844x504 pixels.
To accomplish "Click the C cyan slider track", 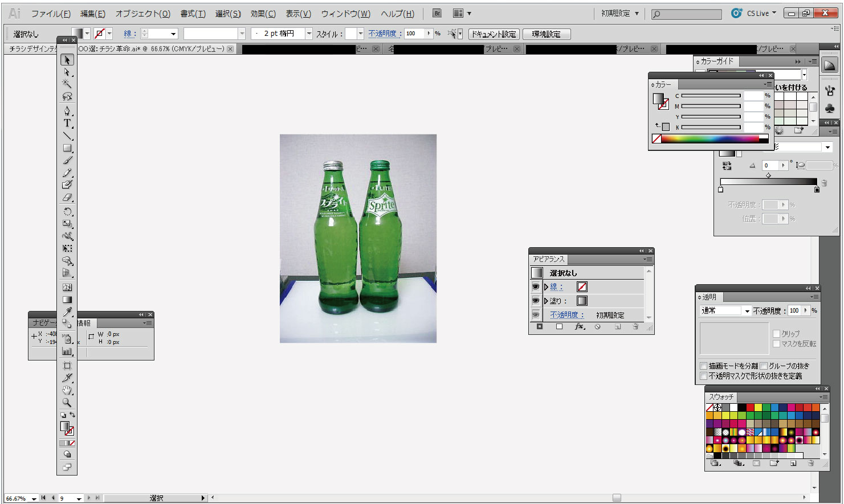I will (x=711, y=96).
